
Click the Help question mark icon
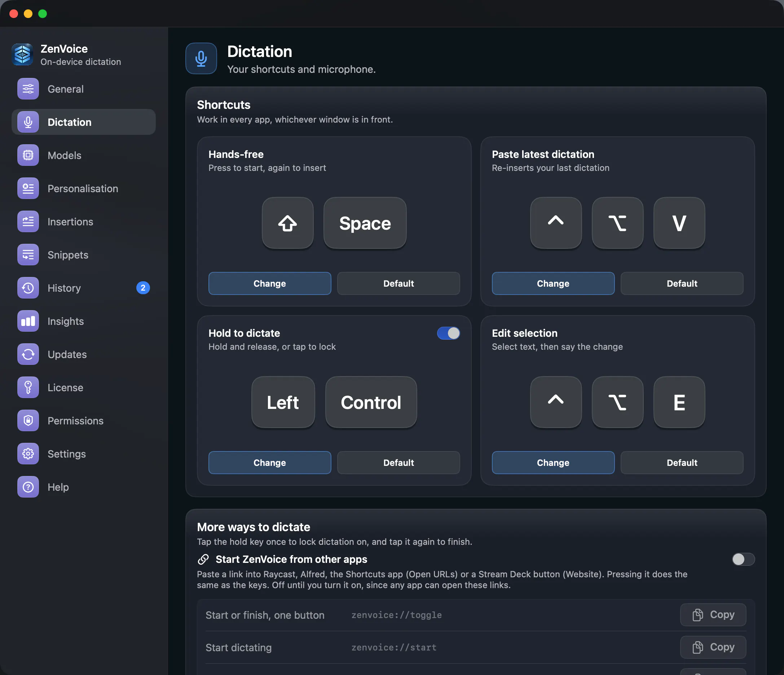coord(28,487)
